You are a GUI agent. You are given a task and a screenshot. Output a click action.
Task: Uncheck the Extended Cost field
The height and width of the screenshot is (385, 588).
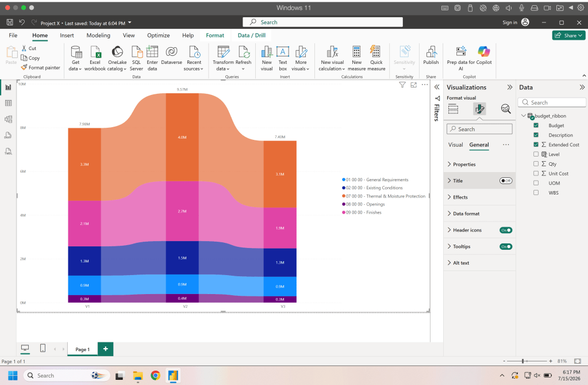click(536, 144)
